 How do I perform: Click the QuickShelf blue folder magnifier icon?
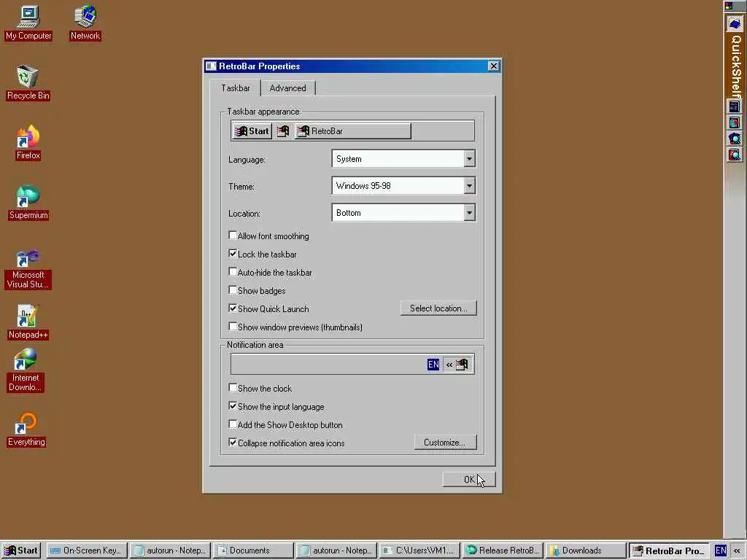click(x=734, y=139)
